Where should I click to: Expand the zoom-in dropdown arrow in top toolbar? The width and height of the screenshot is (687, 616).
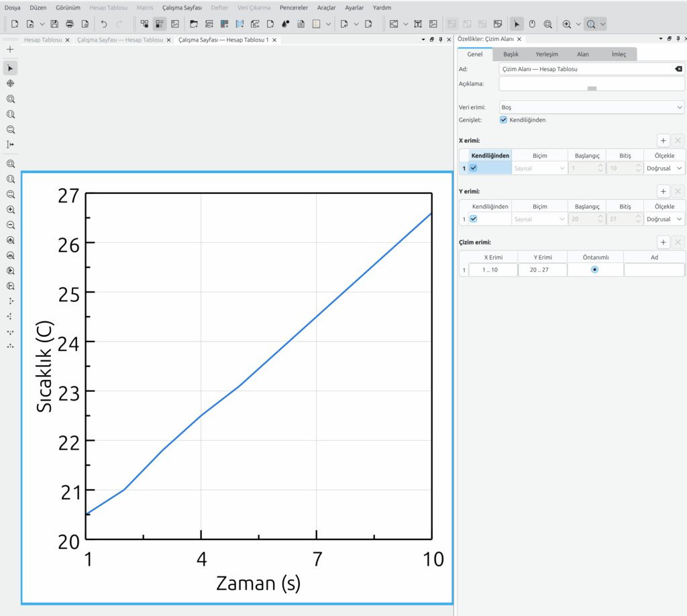tap(578, 24)
